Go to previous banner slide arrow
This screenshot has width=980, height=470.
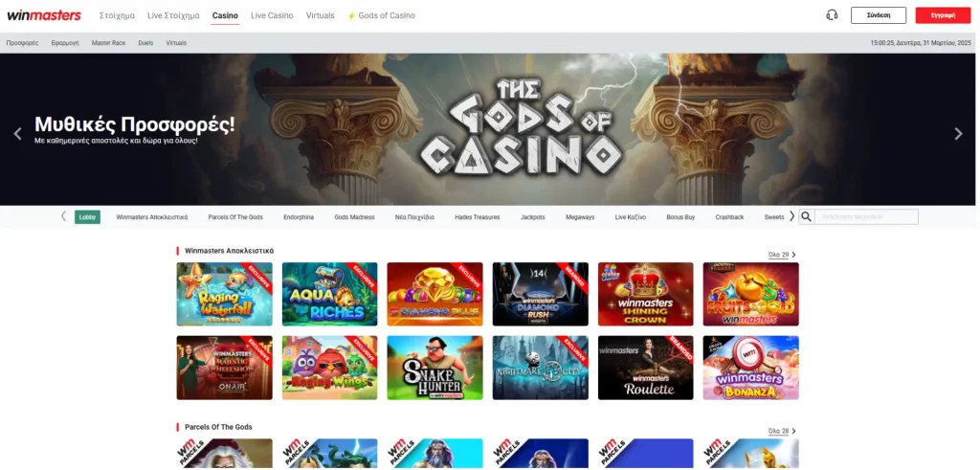click(17, 133)
